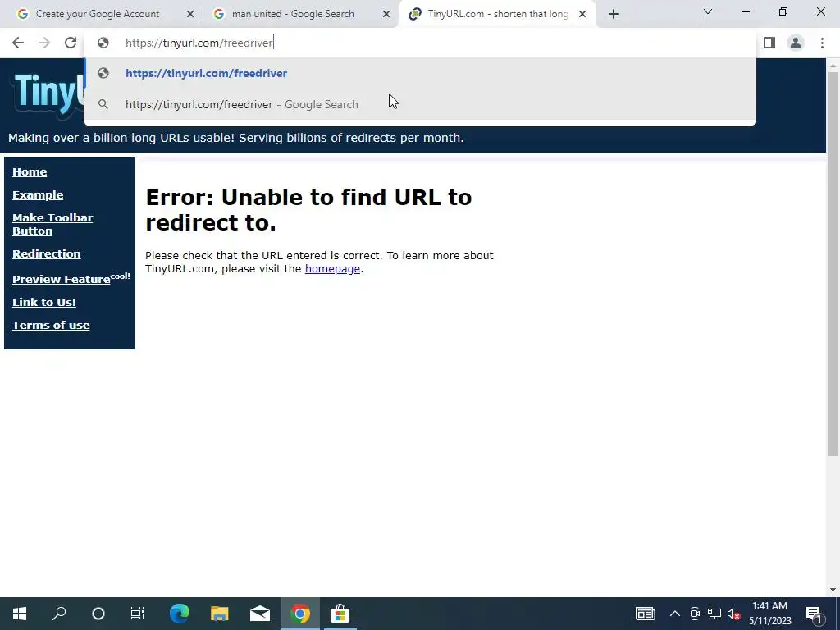This screenshot has height=630, width=840.
Task: Click the page vertical scrollbar thumb
Action: click(x=833, y=262)
